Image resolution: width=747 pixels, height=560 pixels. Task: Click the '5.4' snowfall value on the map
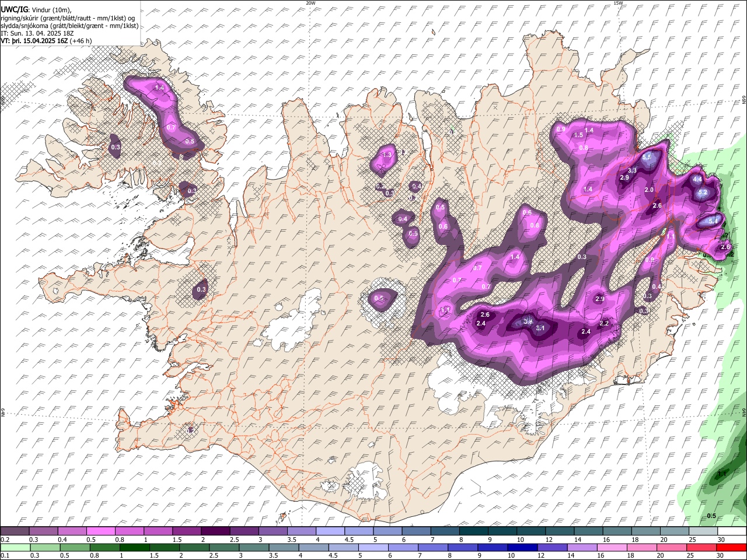pos(713,221)
